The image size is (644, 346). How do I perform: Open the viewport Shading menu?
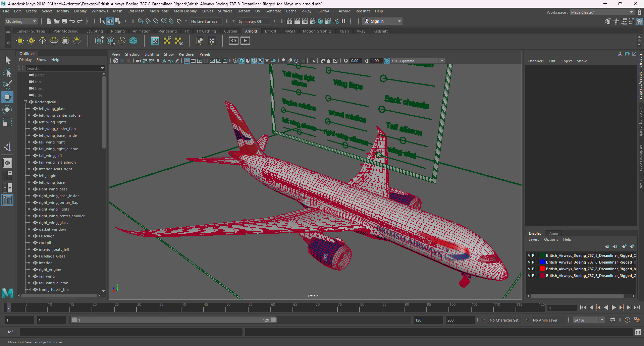coord(132,54)
